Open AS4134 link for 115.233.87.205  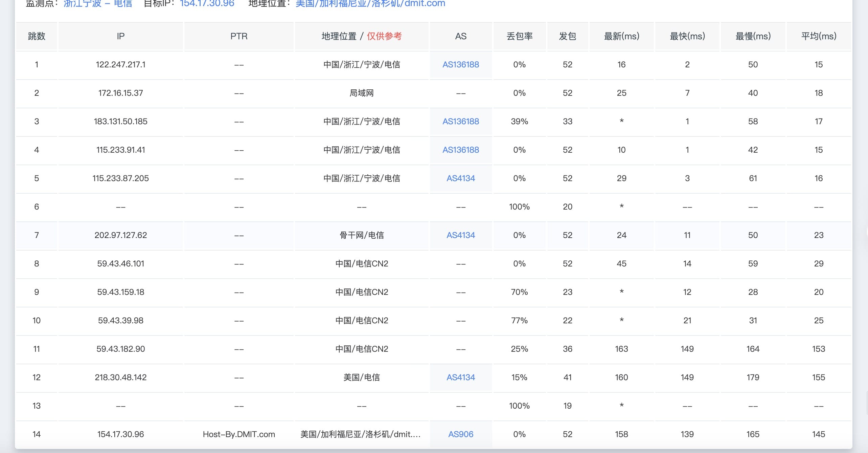(460, 178)
